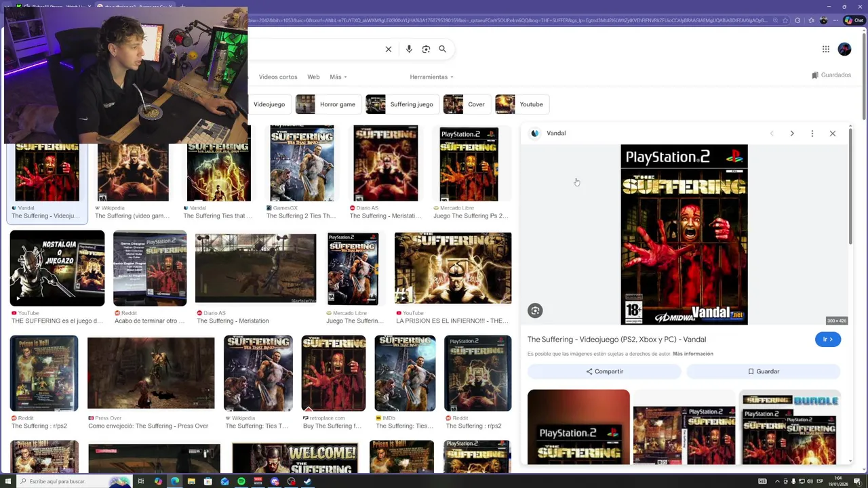This screenshot has height=488, width=868.
Task: Open Steam from the taskbar
Action: click(x=308, y=481)
